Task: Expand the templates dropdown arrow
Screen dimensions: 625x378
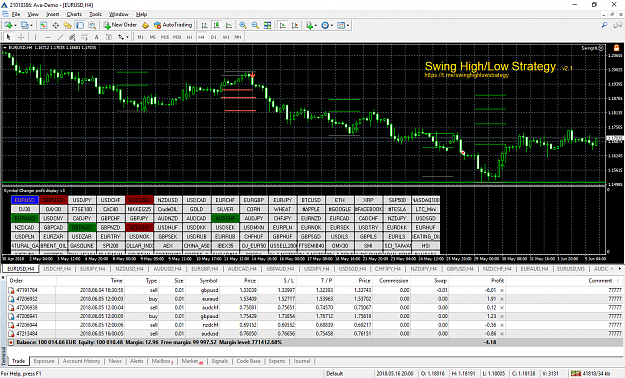Action: click(348, 25)
